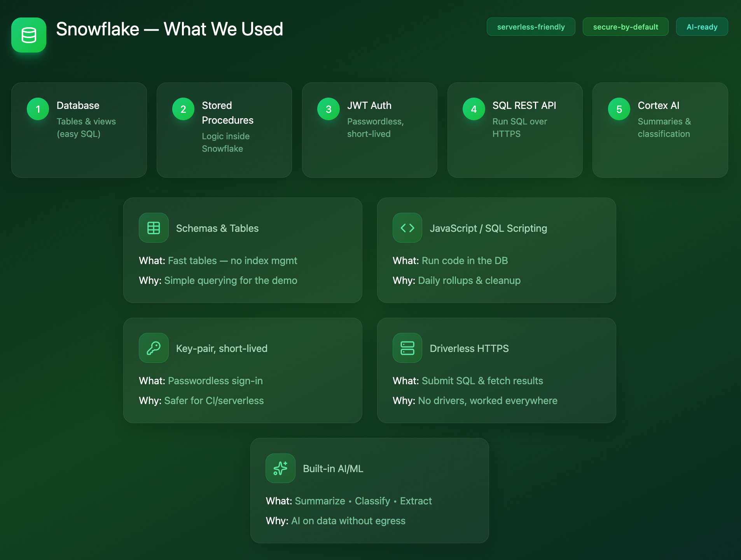The width and height of the screenshot is (741, 560).
Task: Click 'No drivers, worked everywhere' text
Action: (488, 401)
